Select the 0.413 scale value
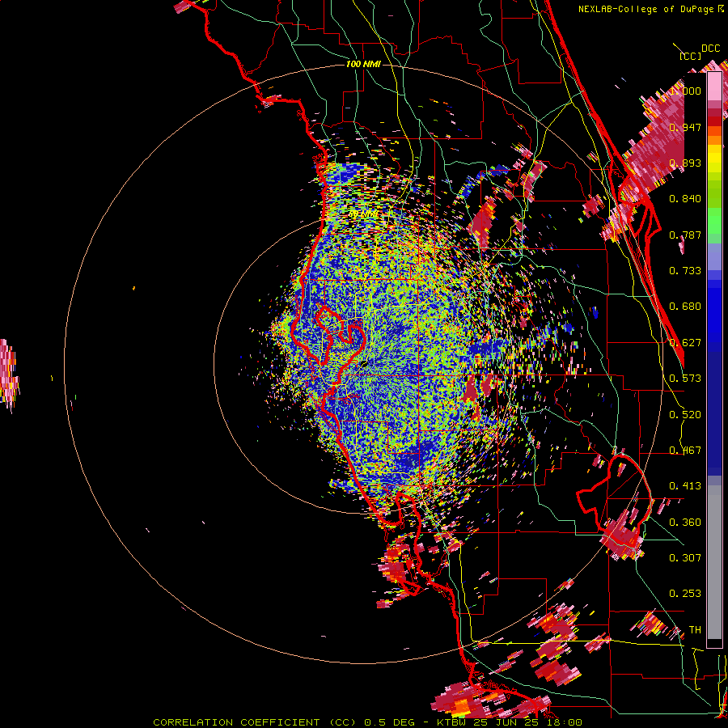Image resolution: width=728 pixels, height=728 pixels. click(685, 486)
